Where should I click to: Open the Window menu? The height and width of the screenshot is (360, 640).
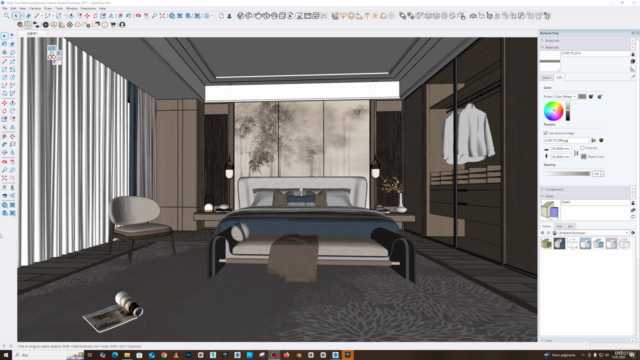pyautogui.click(x=71, y=8)
